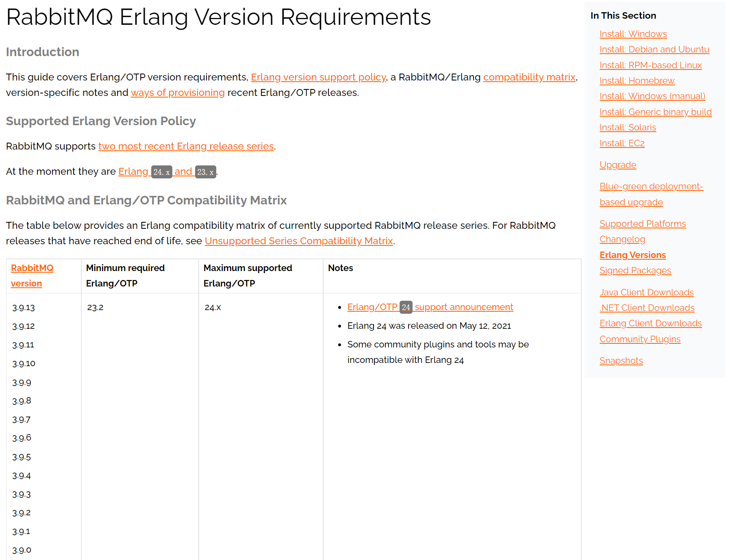Open .NET Client Downloads link

click(647, 308)
